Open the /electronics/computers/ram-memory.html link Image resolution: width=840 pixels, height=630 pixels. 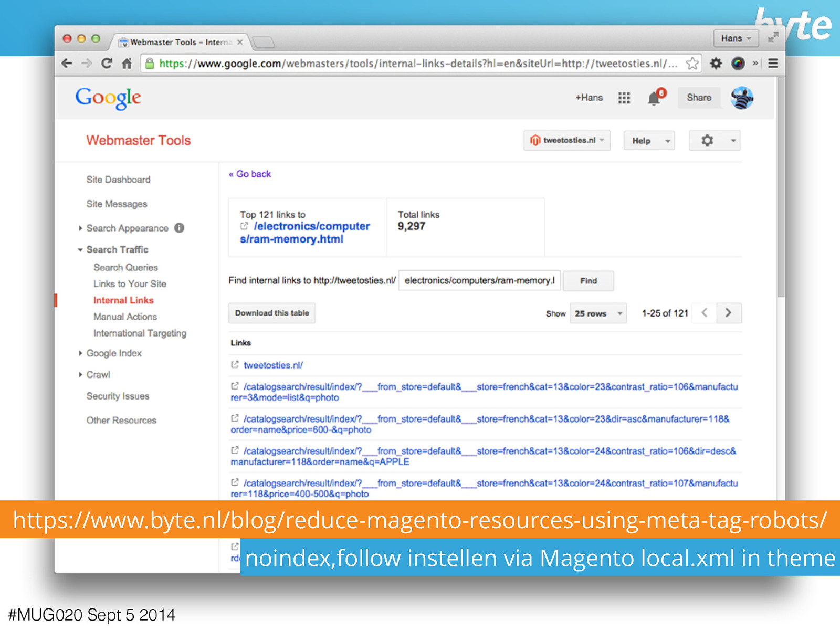tap(304, 233)
